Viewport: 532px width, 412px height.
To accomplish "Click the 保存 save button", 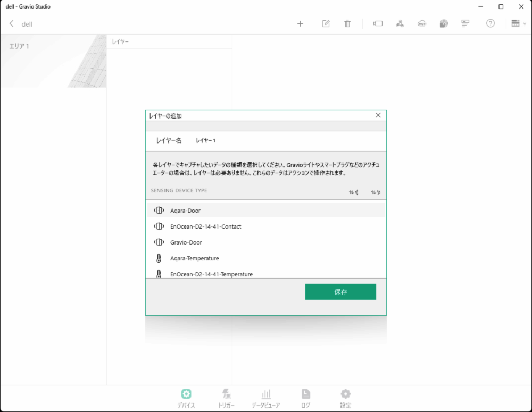I will [x=340, y=291].
